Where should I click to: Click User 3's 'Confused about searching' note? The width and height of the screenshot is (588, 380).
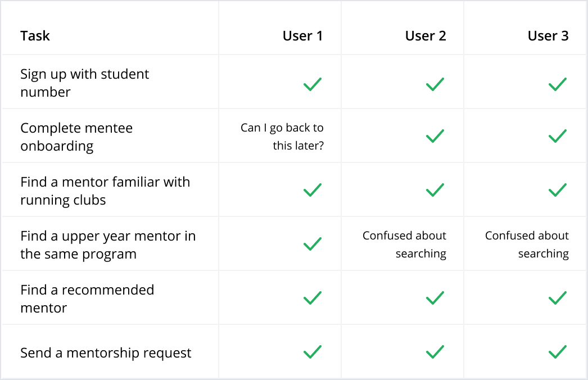point(527,244)
